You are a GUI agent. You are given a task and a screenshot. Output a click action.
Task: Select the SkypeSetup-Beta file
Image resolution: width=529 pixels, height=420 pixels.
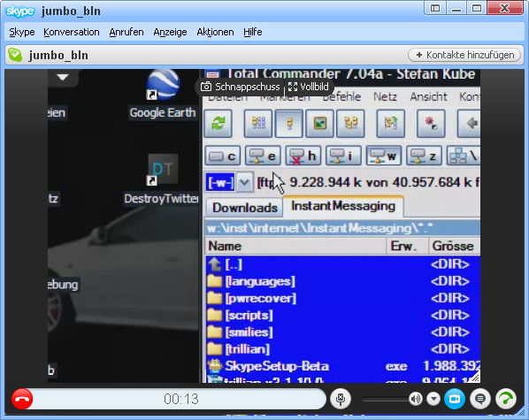[342, 366]
